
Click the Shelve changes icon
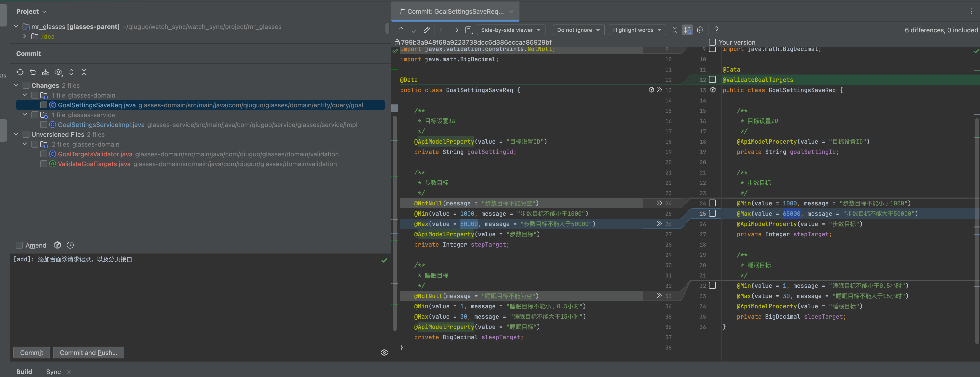[x=46, y=72]
